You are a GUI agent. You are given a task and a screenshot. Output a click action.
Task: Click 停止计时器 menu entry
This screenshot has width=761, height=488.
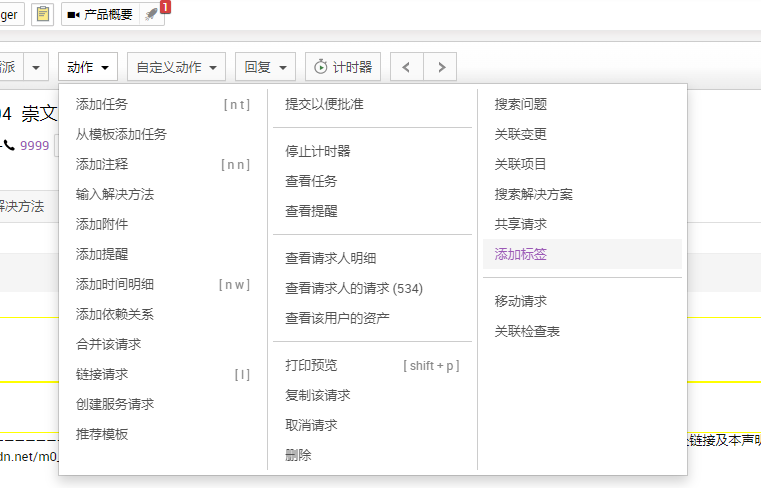click(317, 151)
